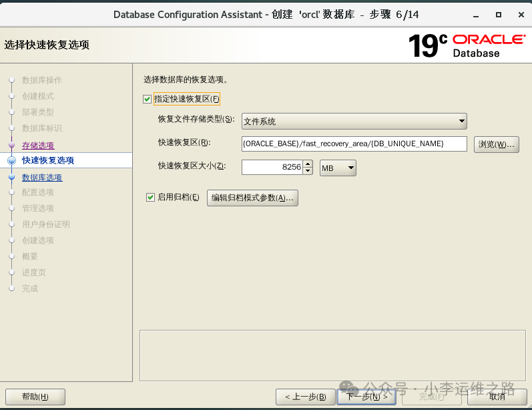This screenshot has width=532, height=410.
Task: Click 数据库操作 step in sidebar
Action: tap(42, 80)
